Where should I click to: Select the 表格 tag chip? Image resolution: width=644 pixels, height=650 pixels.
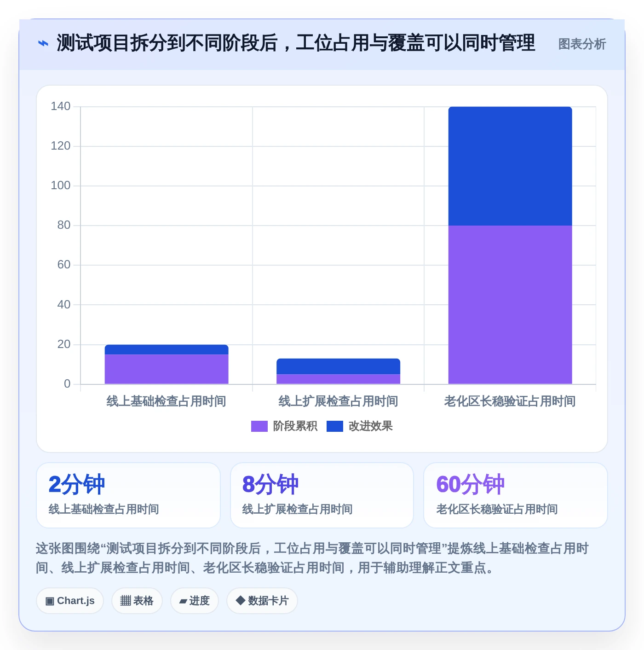coord(137,601)
